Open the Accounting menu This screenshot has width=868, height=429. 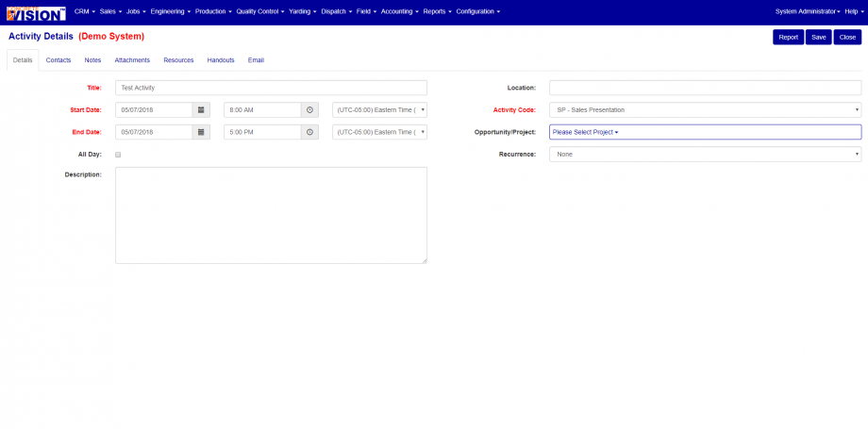coord(400,11)
